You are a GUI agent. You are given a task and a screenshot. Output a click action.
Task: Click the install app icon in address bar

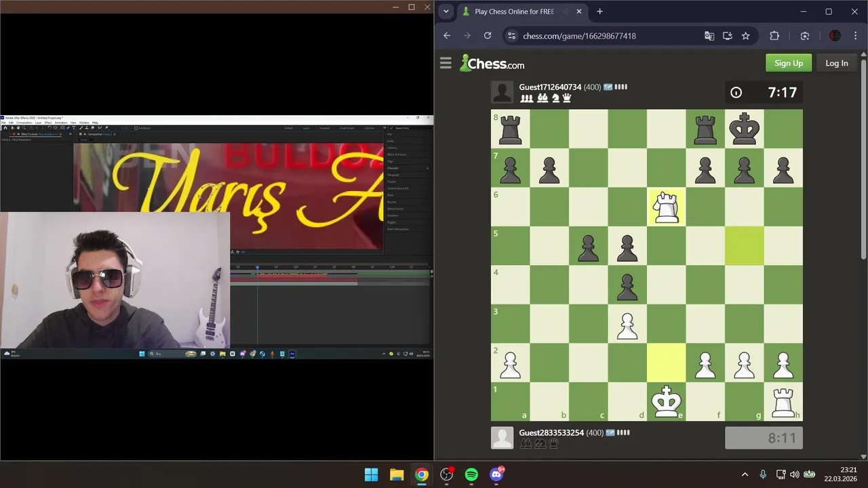728,36
